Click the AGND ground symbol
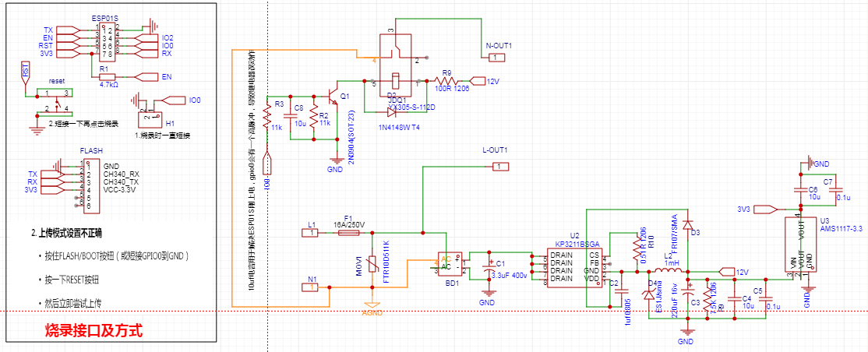868x352 pixels. coord(372,306)
